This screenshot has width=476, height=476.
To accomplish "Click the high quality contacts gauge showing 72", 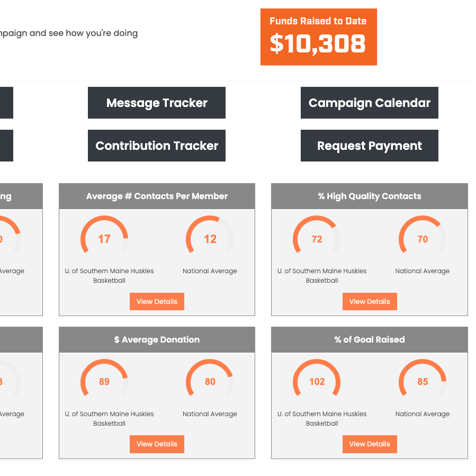I will point(317,239).
